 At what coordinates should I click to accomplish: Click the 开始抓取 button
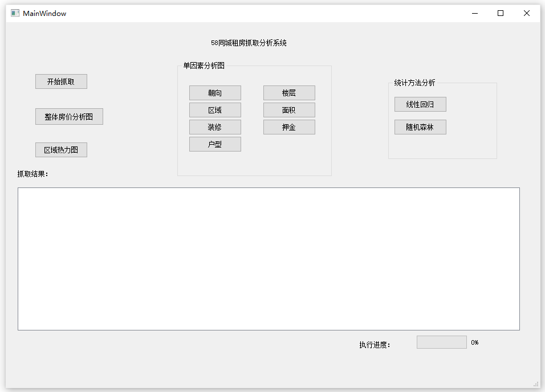tap(61, 81)
